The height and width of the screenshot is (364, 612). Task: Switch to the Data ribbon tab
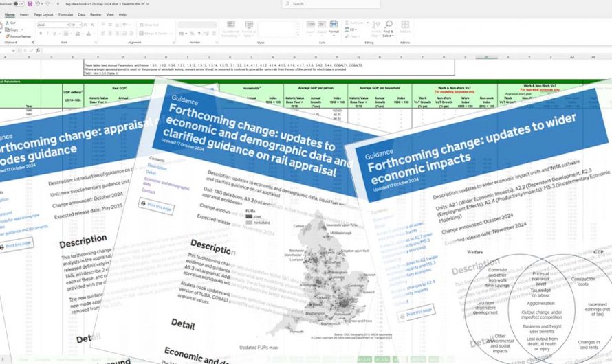[82, 15]
